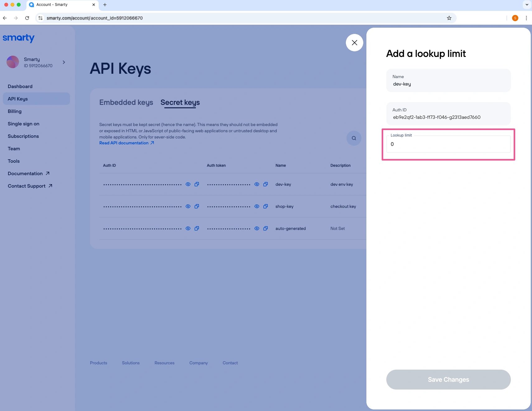Reload the page with the refresh icon
This screenshot has width=532, height=411.
(27, 18)
